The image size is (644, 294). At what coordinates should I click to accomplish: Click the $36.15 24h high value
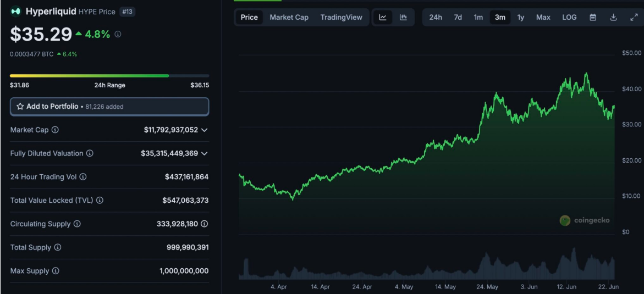point(200,85)
